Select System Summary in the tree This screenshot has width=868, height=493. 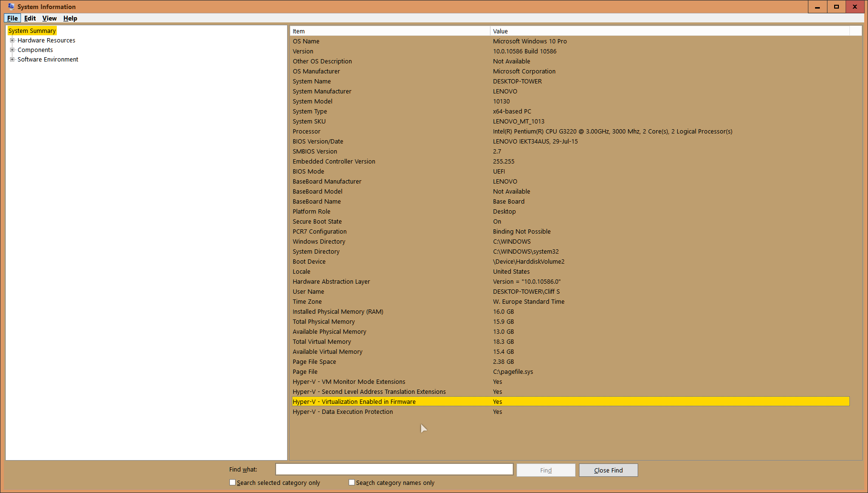32,31
